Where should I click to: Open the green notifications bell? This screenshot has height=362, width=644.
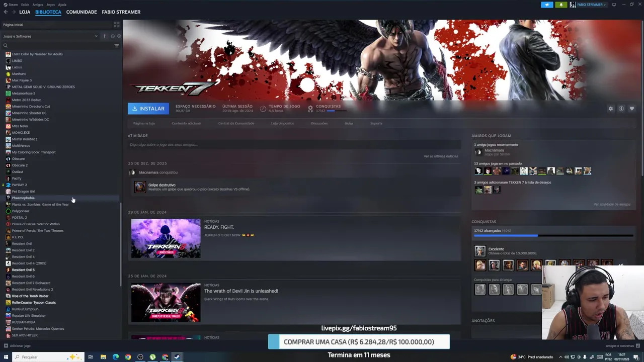point(561,5)
